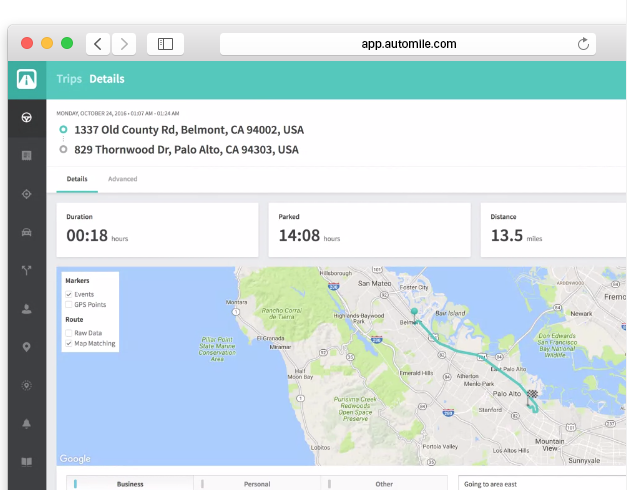
Task: Click the trip note text field
Action: [x=540, y=484]
